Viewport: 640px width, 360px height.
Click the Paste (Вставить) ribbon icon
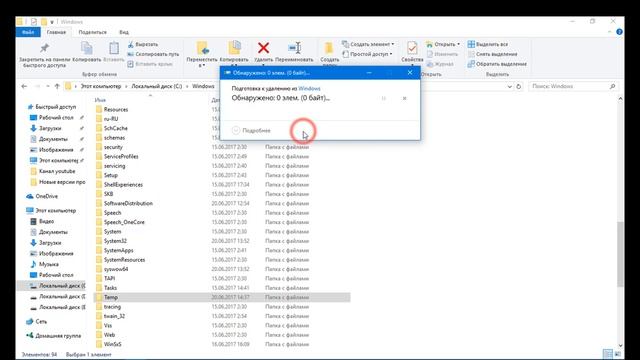point(114,48)
